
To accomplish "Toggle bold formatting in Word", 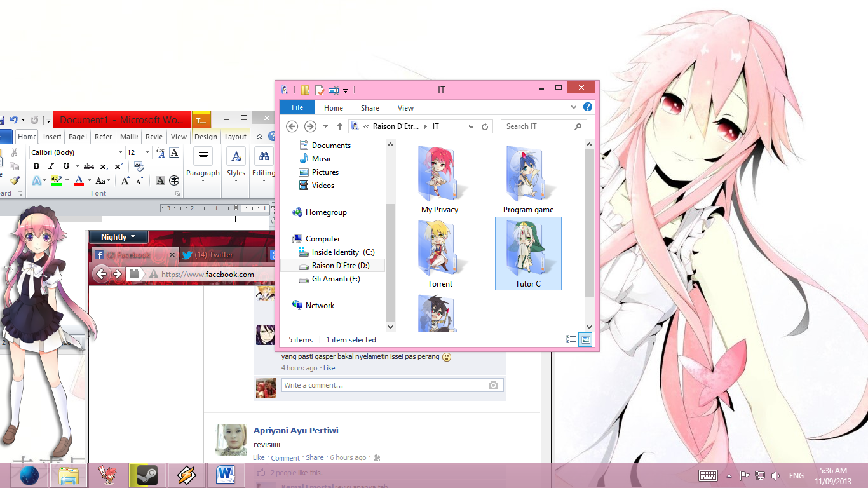I will pos(36,166).
